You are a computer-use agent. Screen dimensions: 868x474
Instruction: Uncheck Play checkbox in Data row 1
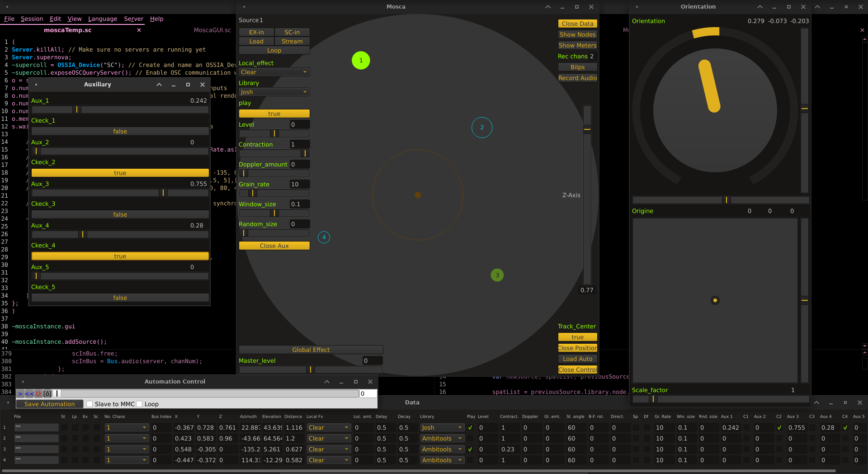tap(470, 427)
